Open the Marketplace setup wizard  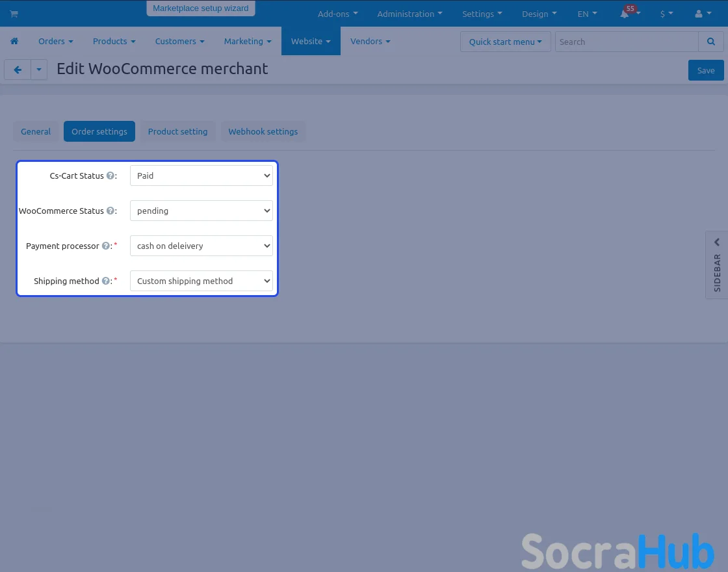point(201,8)
